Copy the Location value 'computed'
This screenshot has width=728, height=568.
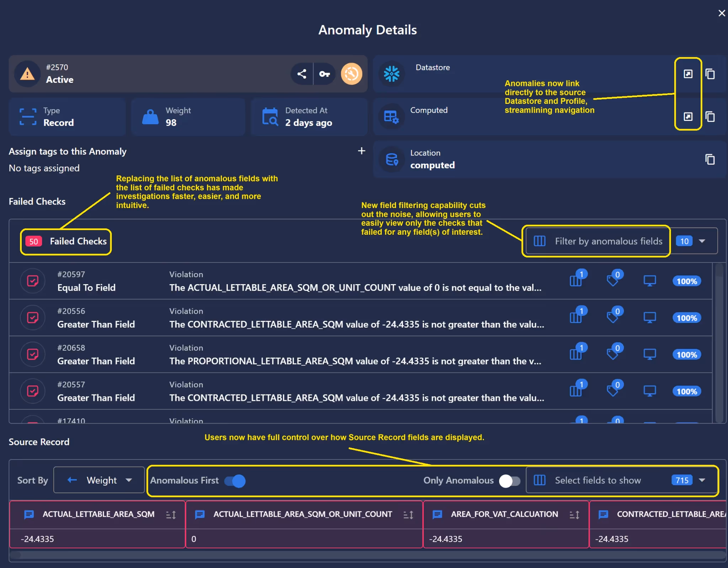710,159
